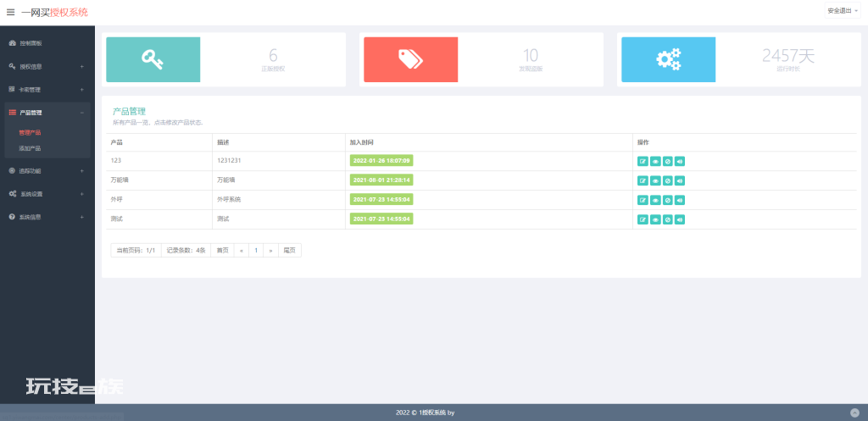Expand the 卡密管理 plus sign
This screenshot has width=868, height=421.
(x=82, y=90)
